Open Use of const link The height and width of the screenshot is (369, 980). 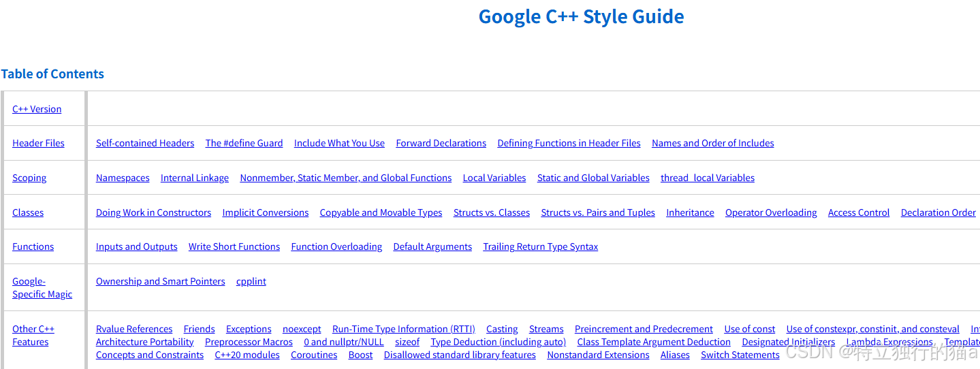(x=750, y=329)
